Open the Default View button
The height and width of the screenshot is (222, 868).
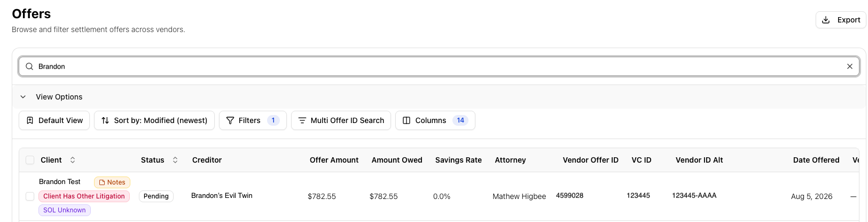tap(54, 120)
